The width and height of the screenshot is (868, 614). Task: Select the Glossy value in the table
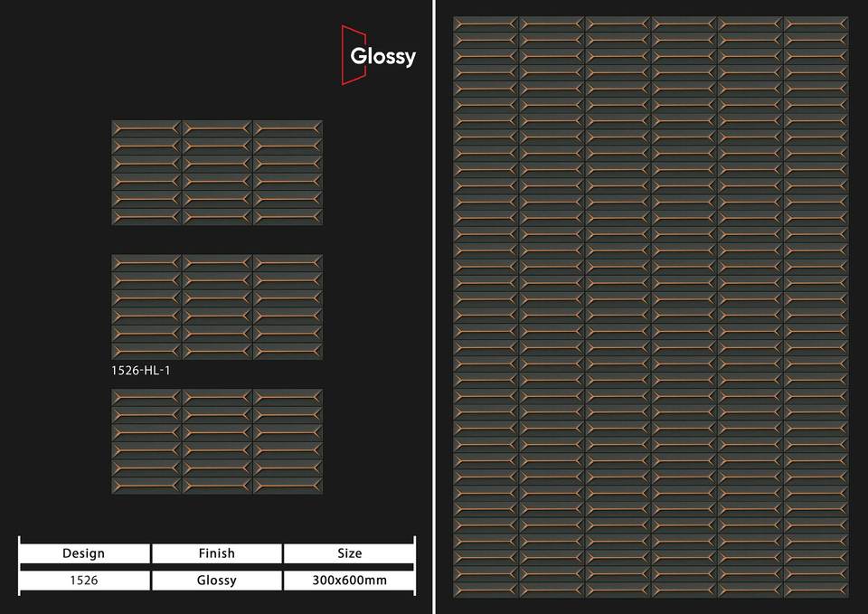(x=216, y=581)
